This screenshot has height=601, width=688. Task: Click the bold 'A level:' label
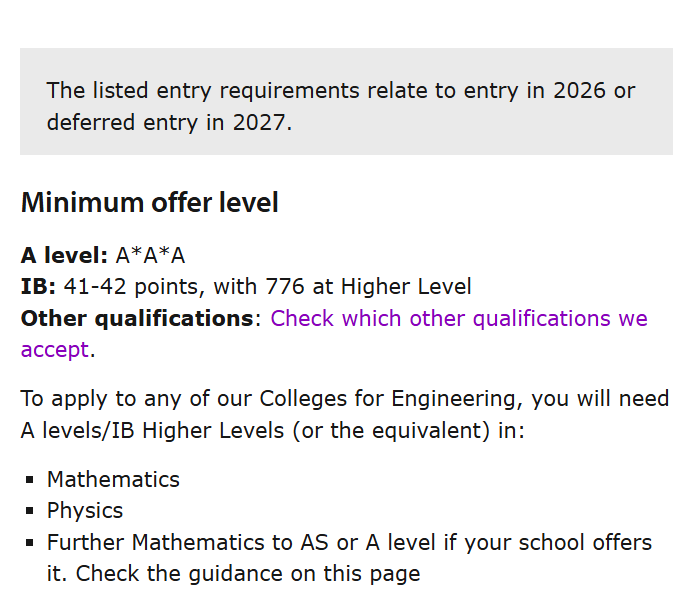64,255
